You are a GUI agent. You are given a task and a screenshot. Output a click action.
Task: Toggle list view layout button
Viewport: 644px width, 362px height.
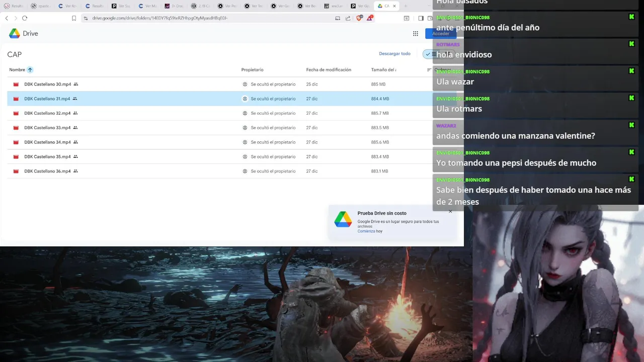tap(431, 54)
